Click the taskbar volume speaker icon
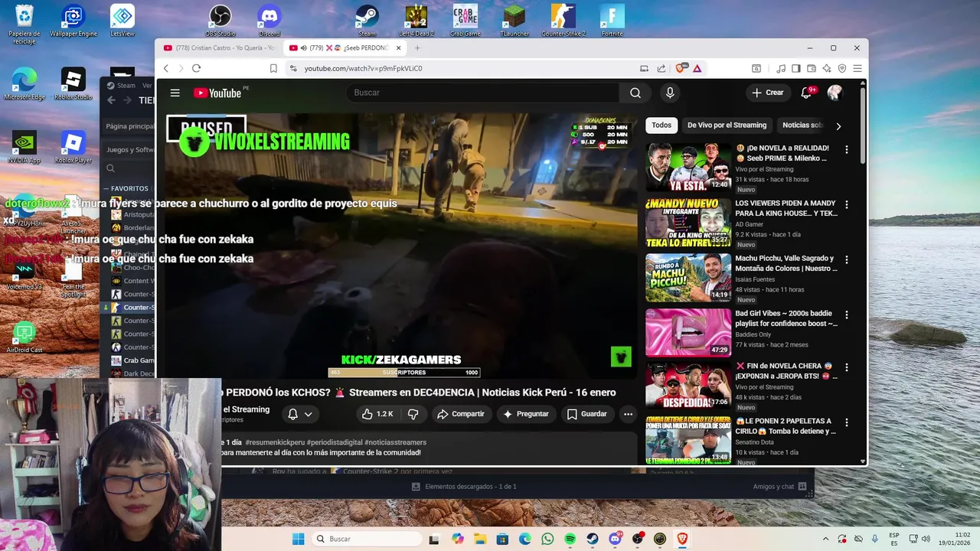Image resolution: width=980 pixels, height=551 pixels. [x=926, y=539]
